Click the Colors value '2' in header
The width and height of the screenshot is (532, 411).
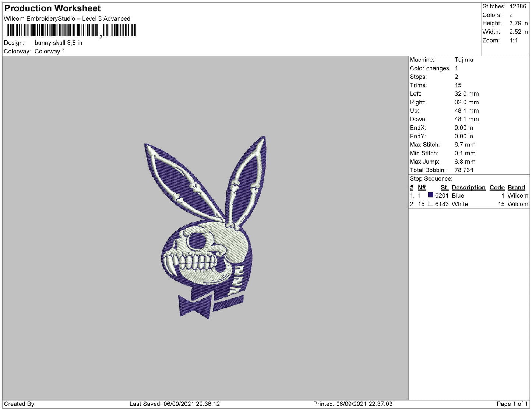pyautogui.click(x=511, y=15)
